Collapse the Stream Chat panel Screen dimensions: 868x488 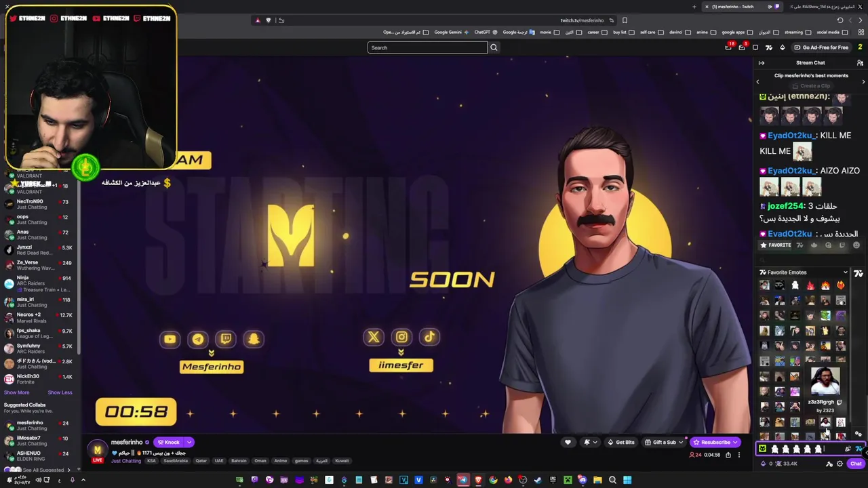point(761,63)
